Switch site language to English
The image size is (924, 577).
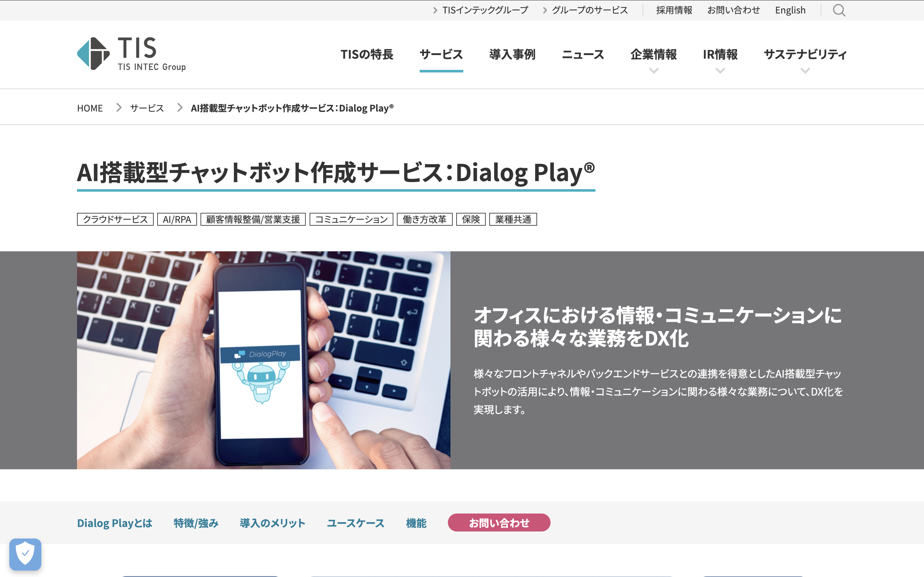click(790, 10)
